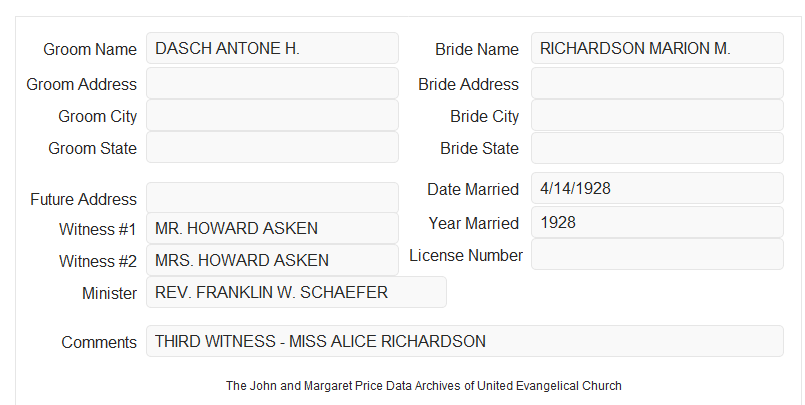Click the License Number label
Screen dimensions: 805x405
click(x=466, y=255)
